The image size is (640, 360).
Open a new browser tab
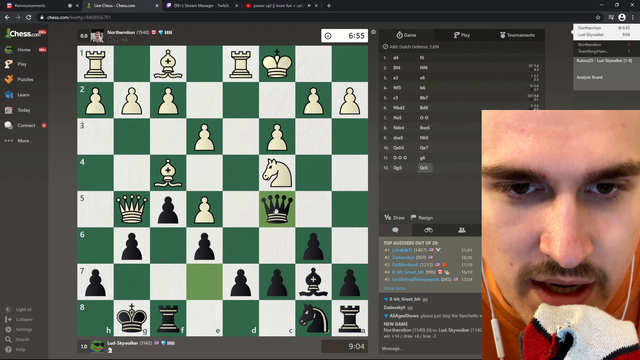329,6
